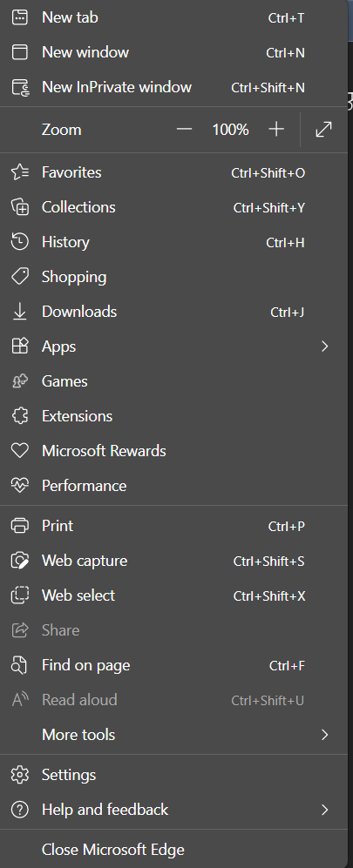Click the Microsoft Rewards heart icon
The height and width of the screenshot is (868, 353).
pyautogui.click(x=20, y=451)
